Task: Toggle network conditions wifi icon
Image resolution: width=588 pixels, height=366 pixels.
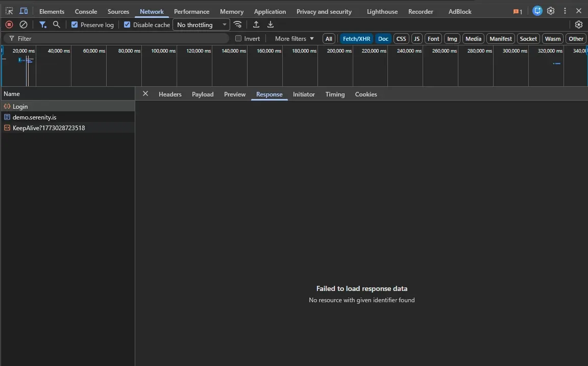Action: tap(237, 24)
